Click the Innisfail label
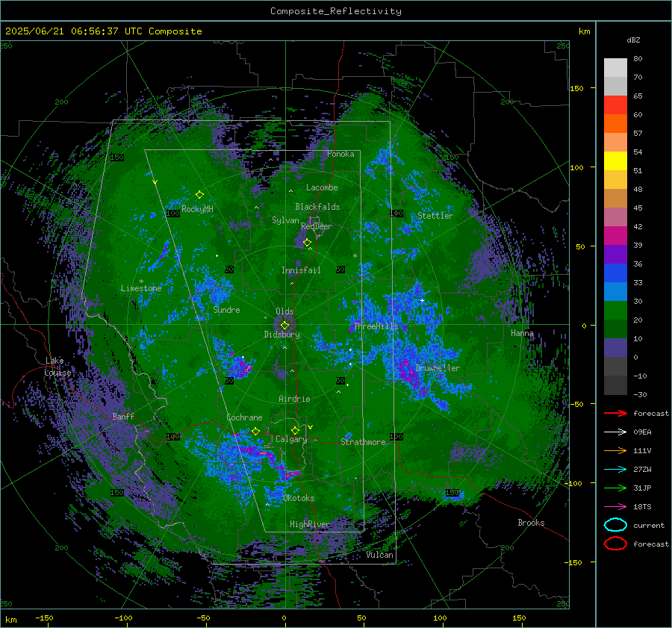The width and height of the screenshot is (672, 628). 301,270
